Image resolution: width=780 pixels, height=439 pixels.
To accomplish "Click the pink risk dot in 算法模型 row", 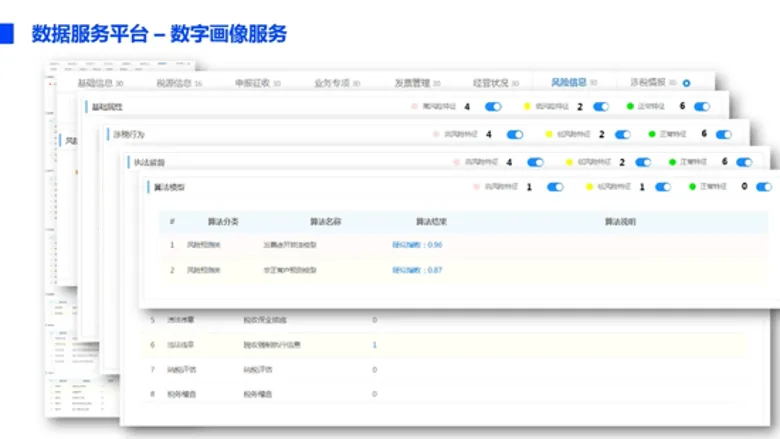I will [476, 187].
